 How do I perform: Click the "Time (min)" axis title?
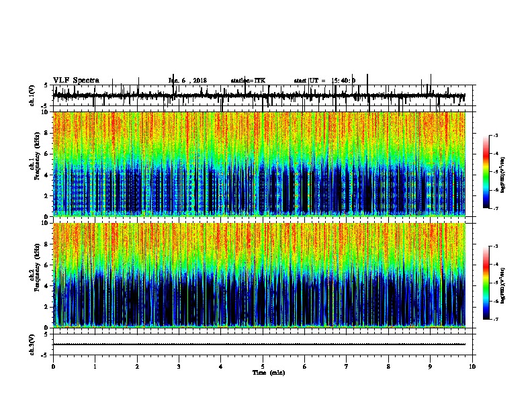pos(269,373)
